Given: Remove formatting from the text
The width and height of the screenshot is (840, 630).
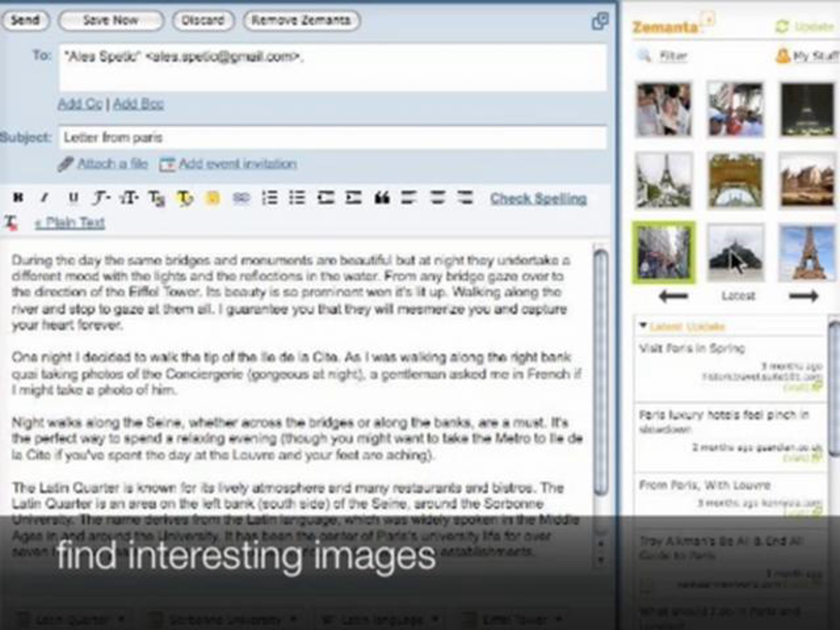Looking at the screenshot, I should [x=11, y=223].
